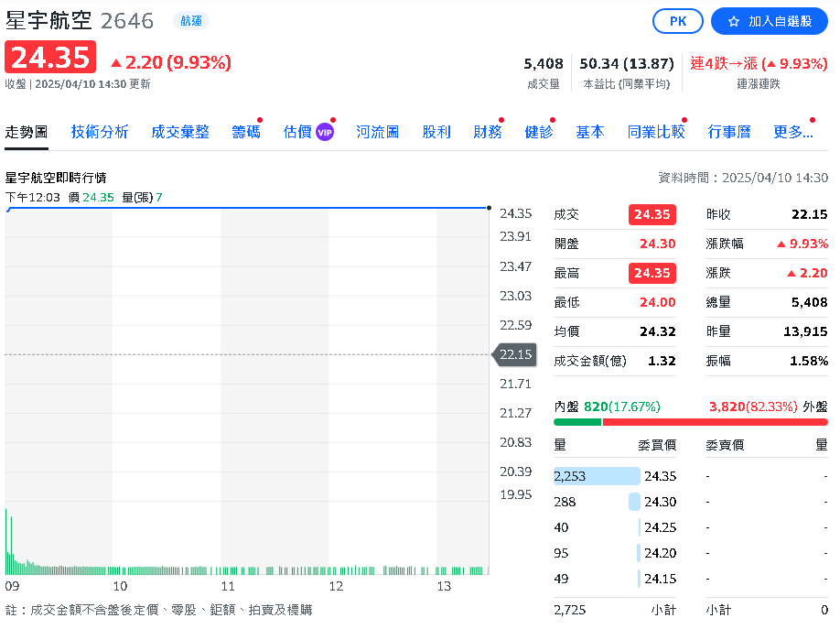Click the 昨收 value 22.15
Viewport: 840px width, 629px height.
tap(810, 214)
